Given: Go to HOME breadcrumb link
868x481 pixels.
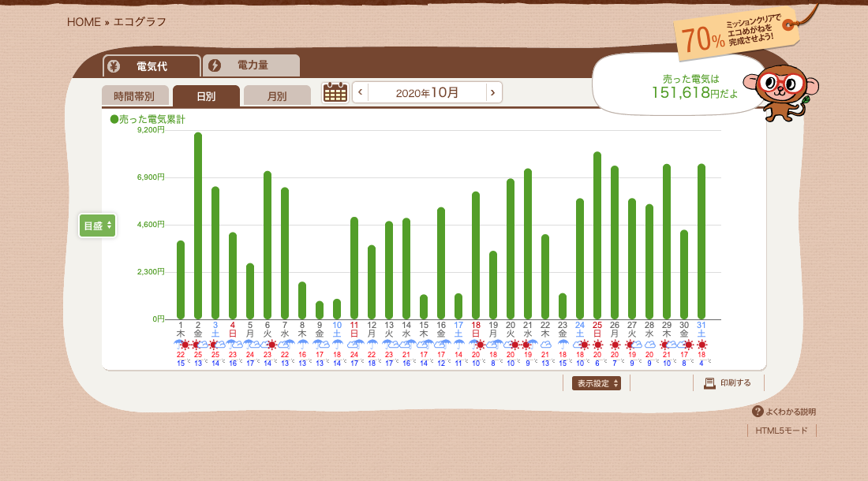Looking at the screenshot, I should click(84, 22).
